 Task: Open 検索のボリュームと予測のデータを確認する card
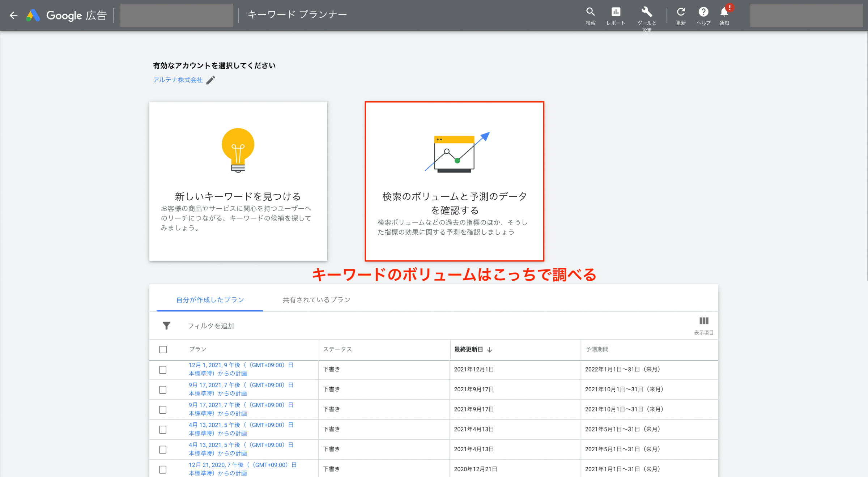click(x=454, y=181)
